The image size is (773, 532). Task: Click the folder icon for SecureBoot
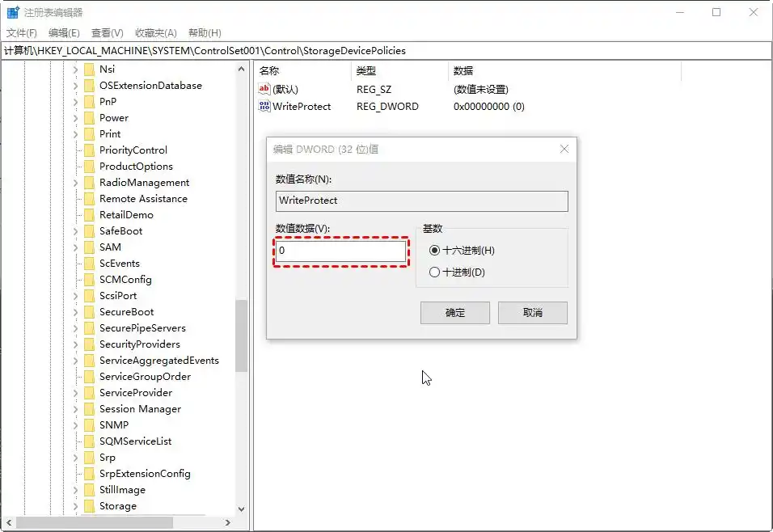tap(89, 311)
